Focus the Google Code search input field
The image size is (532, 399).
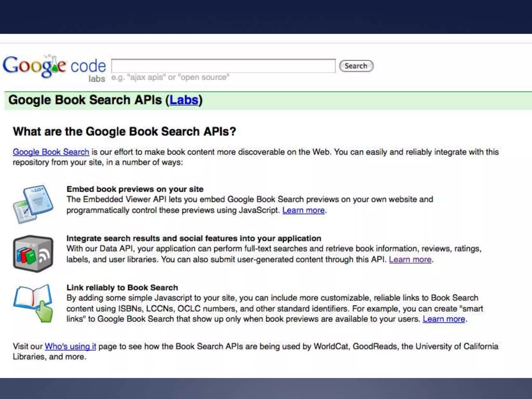pos(223,66)
